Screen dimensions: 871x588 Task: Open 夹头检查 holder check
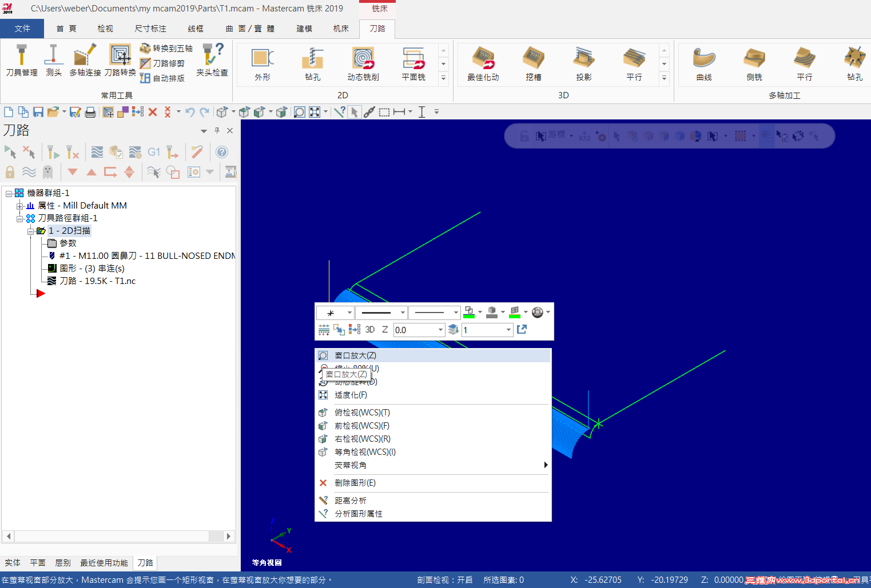(x=212, y=61)
